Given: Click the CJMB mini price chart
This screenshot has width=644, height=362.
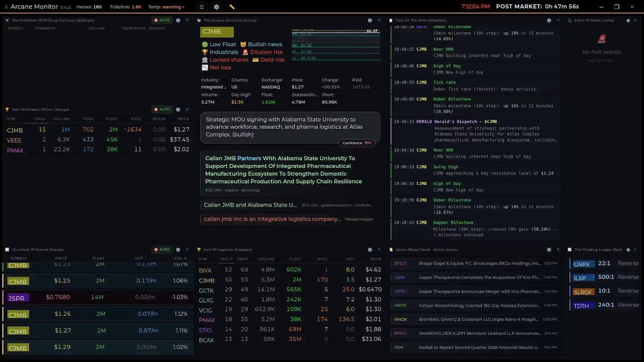Looking at the screenshot, I should [x=336, y=44].
